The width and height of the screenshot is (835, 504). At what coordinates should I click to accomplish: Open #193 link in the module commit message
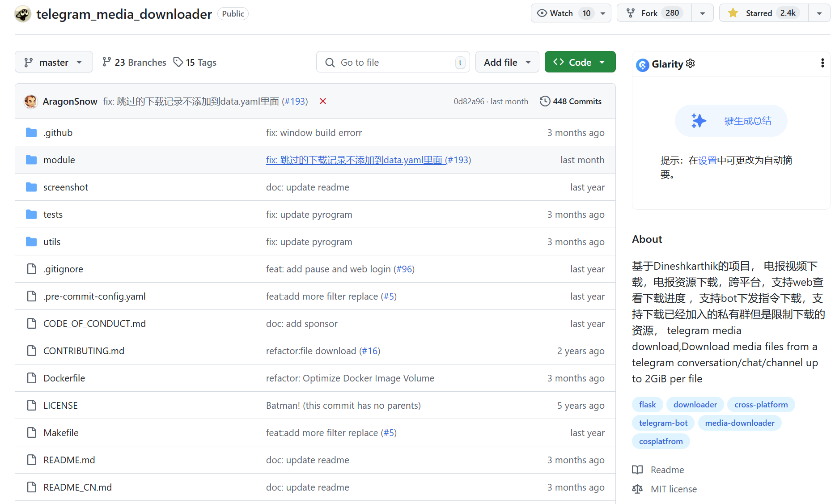coord(458,160)
